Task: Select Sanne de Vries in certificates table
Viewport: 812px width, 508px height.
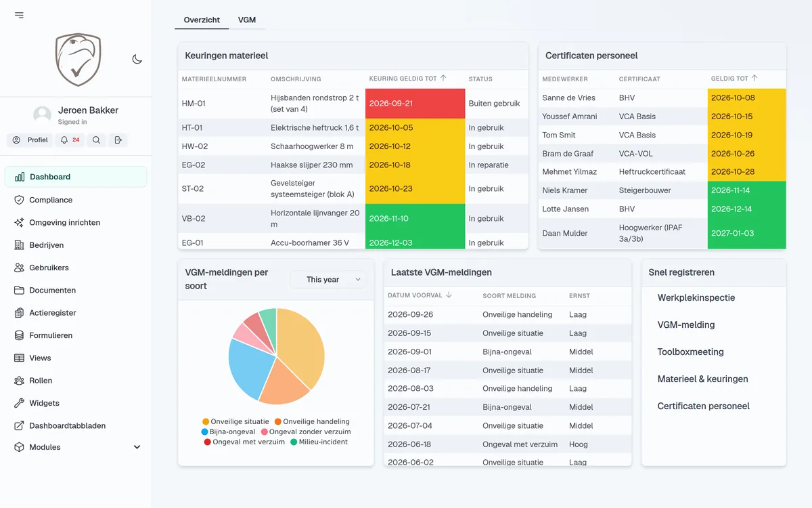Action: 568,98
